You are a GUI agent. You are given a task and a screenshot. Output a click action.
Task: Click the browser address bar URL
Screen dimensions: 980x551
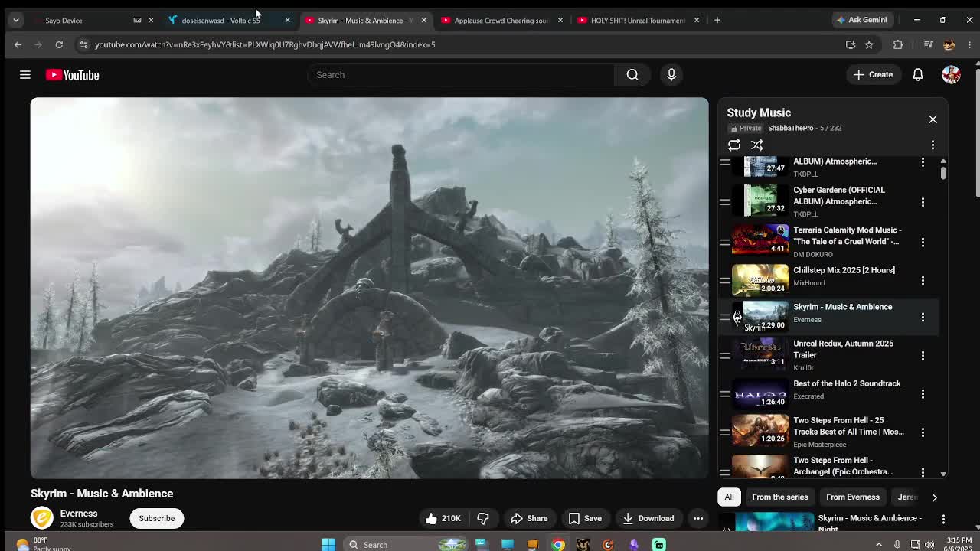click(265, 44)
